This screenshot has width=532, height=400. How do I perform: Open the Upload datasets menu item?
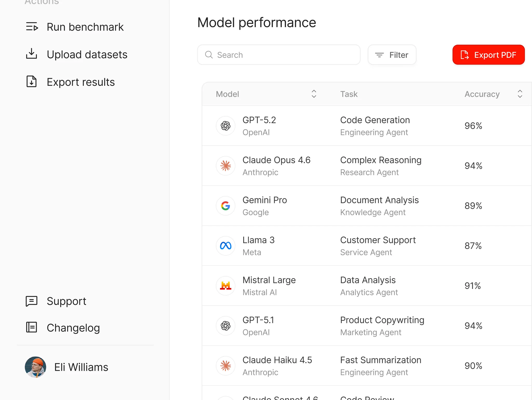[77, 54]
